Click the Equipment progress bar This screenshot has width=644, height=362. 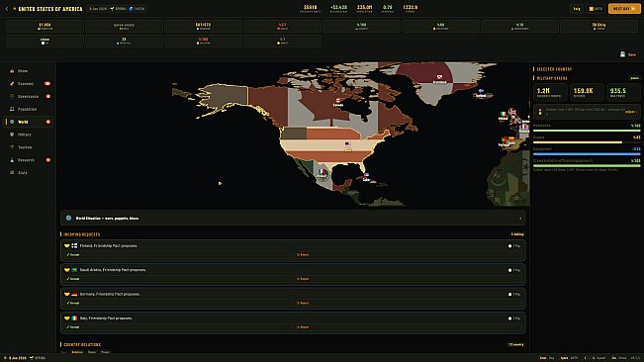[x=587, y=154]
